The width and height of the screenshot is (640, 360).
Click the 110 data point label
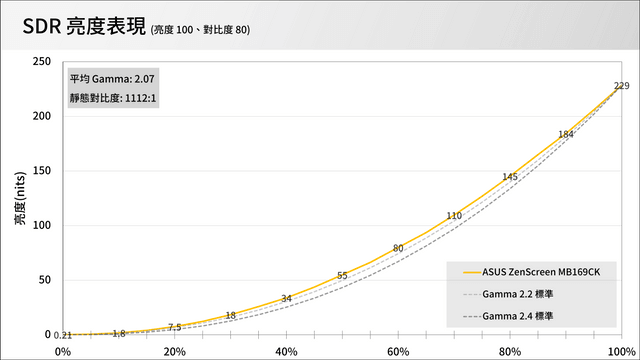pos(454,216)
